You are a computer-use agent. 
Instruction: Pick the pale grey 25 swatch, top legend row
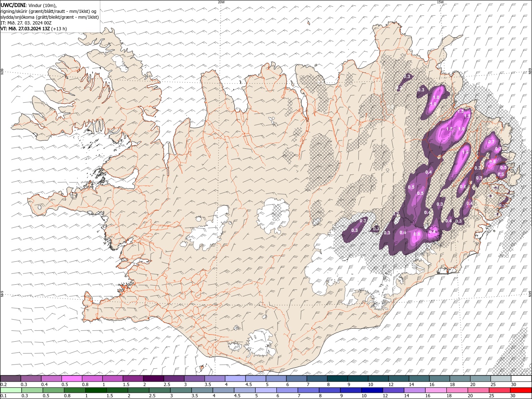501,379
